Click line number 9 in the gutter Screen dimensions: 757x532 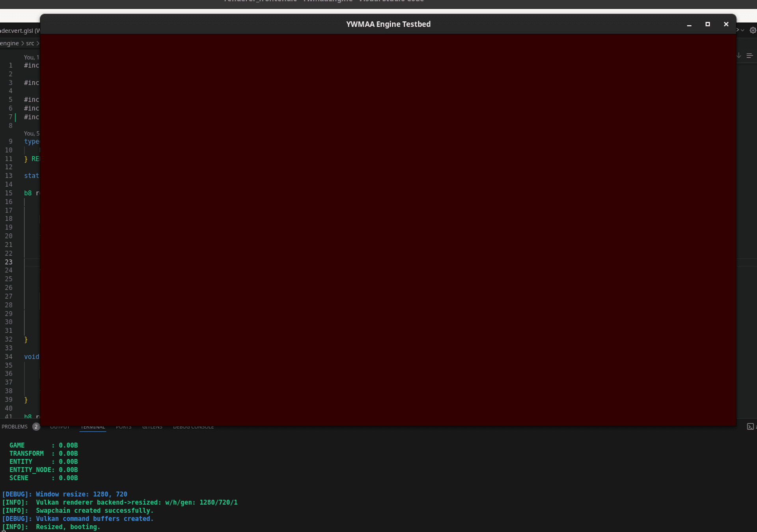click(11, 142)
